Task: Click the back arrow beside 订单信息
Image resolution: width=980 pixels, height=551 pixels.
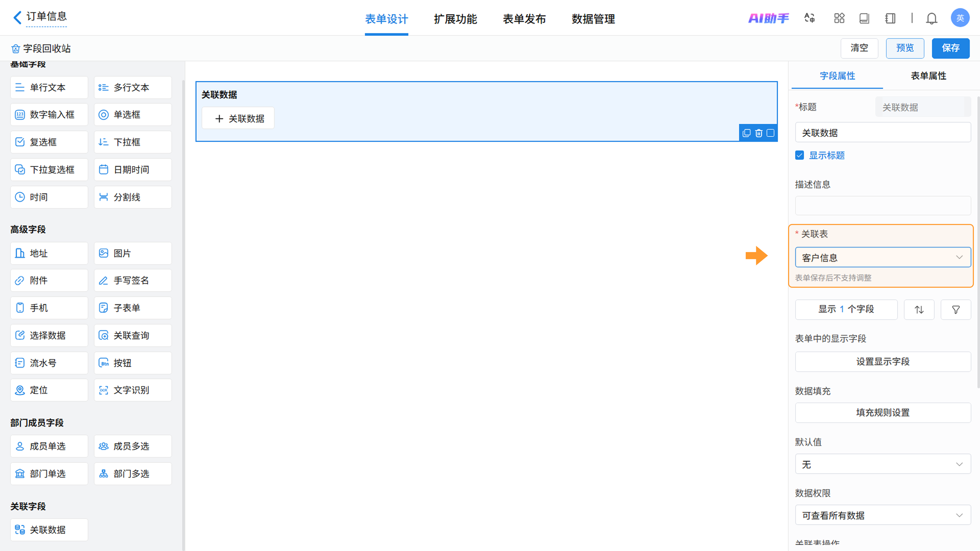Action: tap(17, 17)
